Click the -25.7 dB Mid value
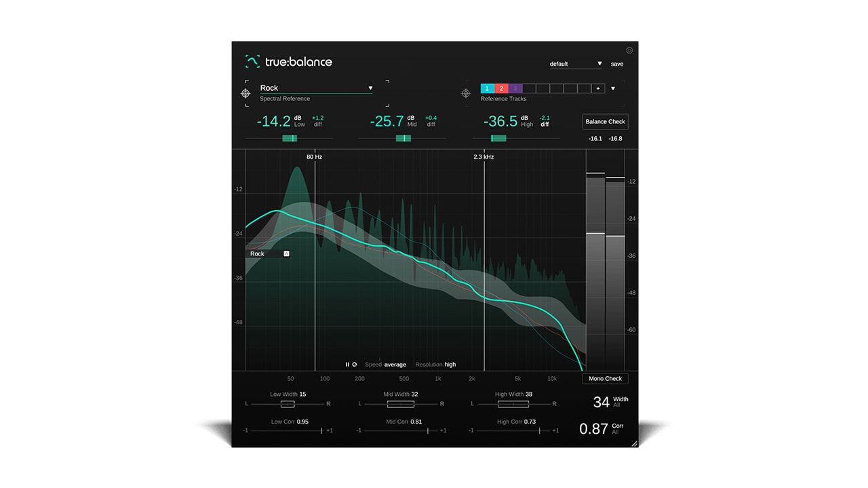This screenshot has height=488, width=868. pos(387,121)
